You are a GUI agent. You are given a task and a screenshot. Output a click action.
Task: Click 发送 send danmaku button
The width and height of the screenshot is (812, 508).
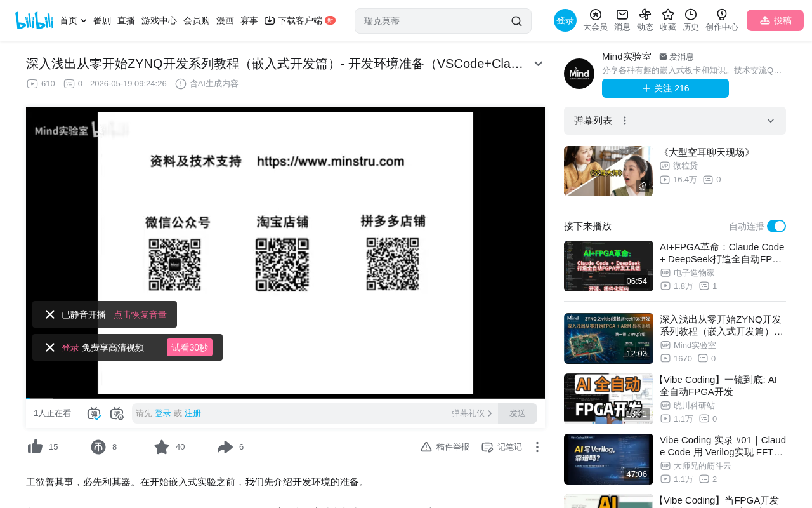coord(518,413)
